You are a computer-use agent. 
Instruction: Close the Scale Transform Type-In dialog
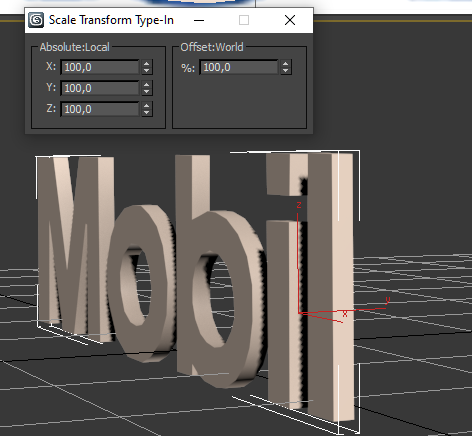pyautogui.click(x=290, y=20)
